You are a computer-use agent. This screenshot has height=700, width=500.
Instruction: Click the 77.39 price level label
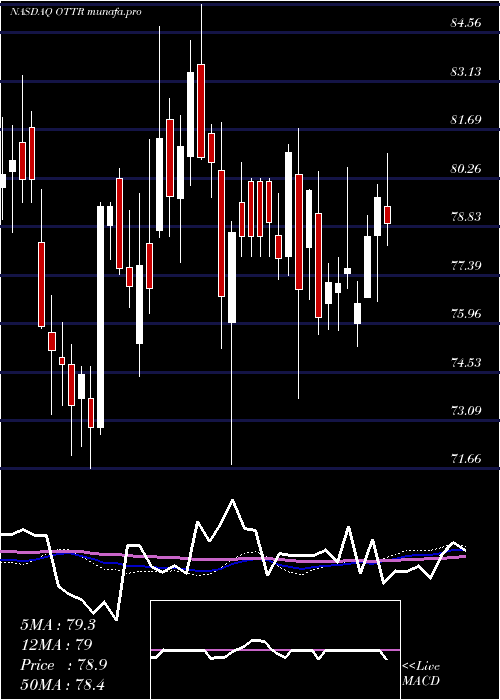466,265
